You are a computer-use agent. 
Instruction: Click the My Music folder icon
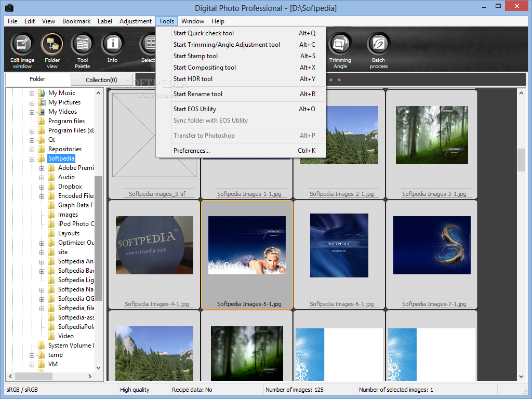[42, 93]
